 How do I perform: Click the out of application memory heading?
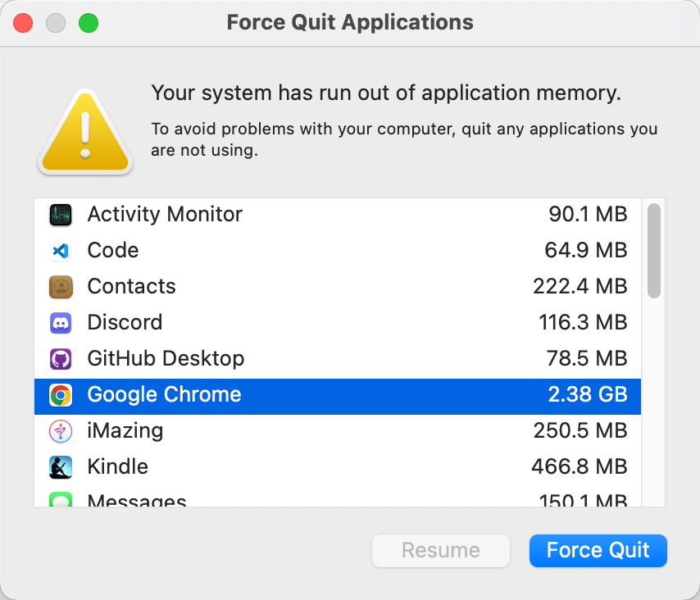(x=386, y=93)
